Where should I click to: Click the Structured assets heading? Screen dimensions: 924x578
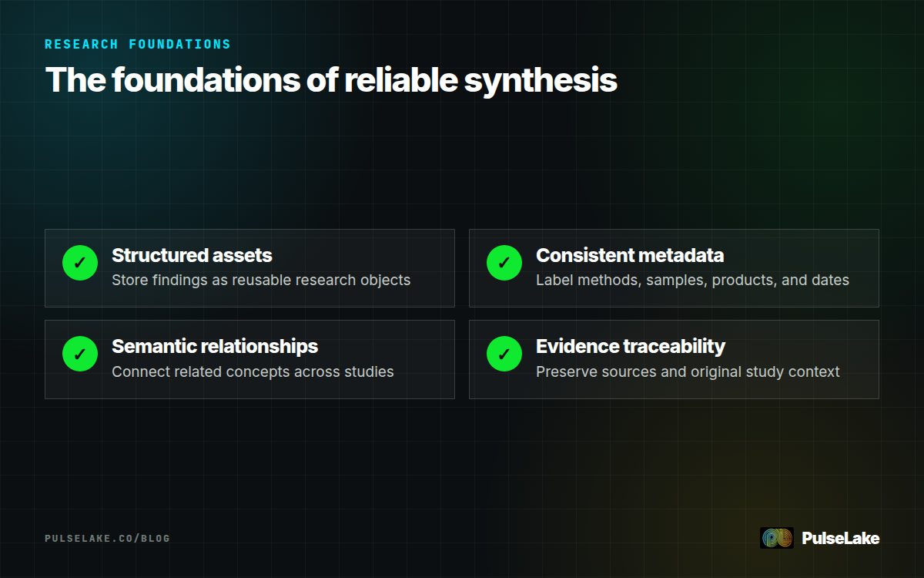coord(192,254)
